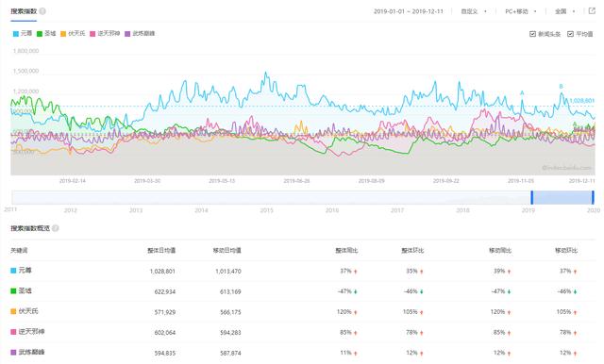Screen dimensions: 604x364
Task: Open the 自定义 time range dropdown
Action: 474,11
